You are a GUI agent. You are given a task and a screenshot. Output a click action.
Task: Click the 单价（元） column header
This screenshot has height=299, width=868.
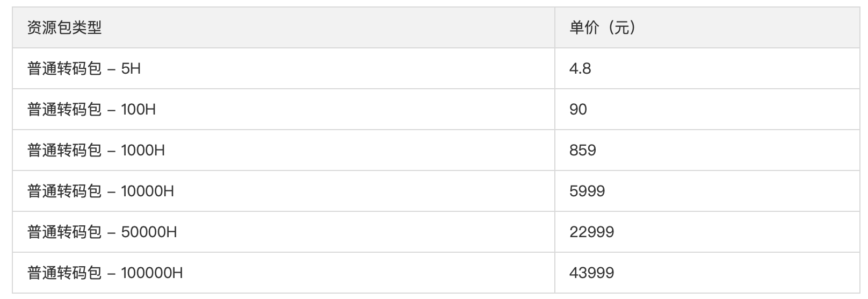tap(603, 27)
